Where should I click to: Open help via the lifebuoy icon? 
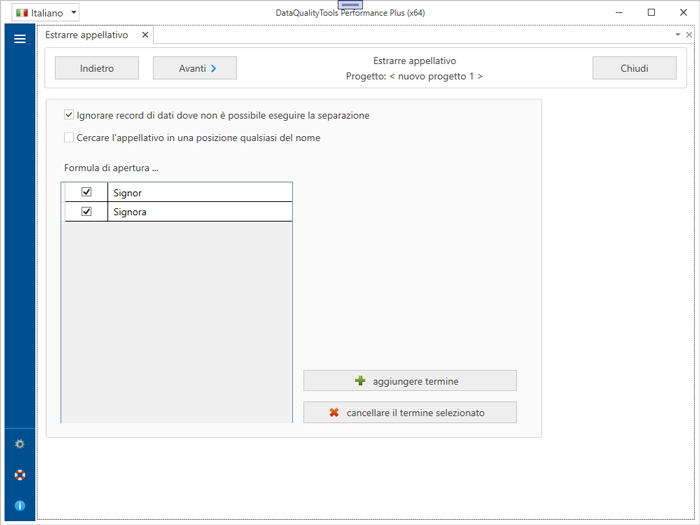click(19, 475)
